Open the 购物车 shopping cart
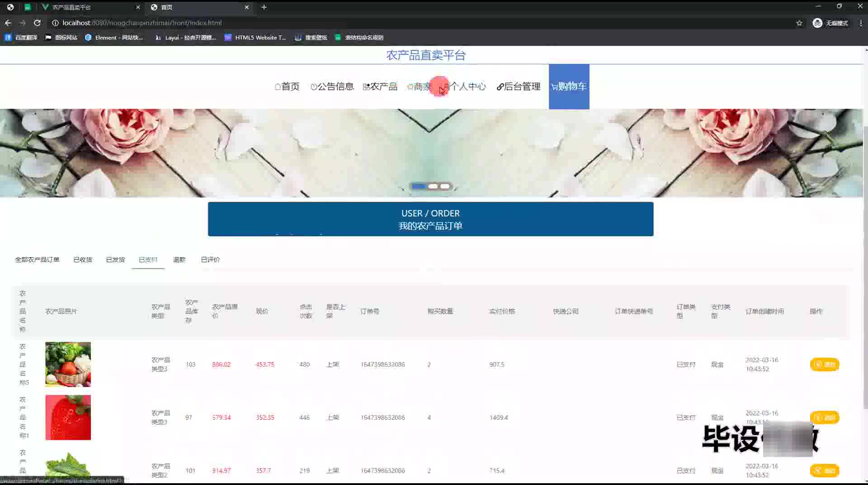 569,86
